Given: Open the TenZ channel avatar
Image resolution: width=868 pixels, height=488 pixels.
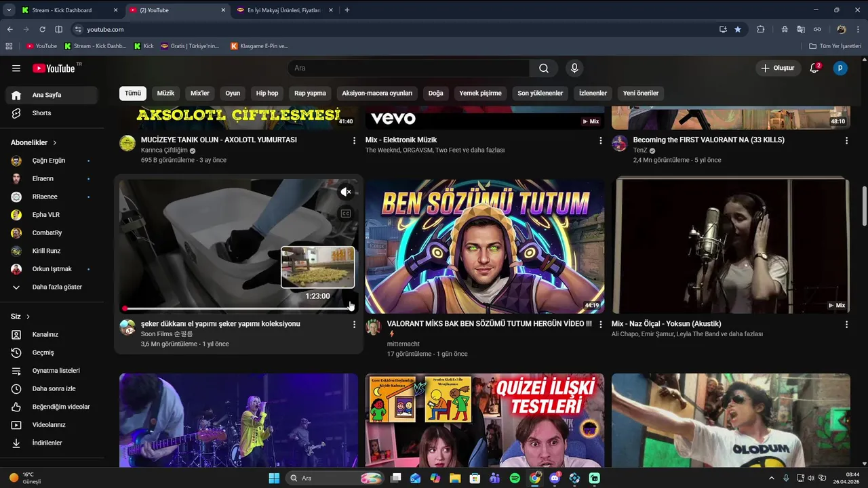Looking at the screenshot, I should 619,143.
